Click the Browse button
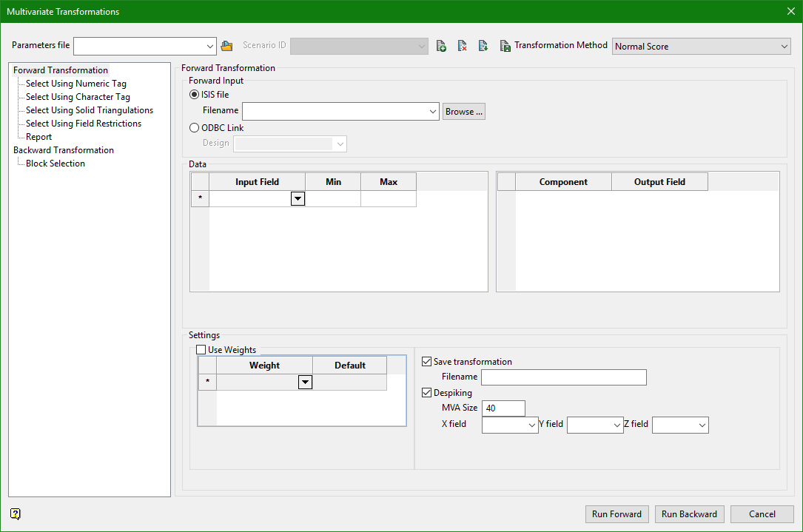The width and height of the screenshot is (803, 532). 464,112
